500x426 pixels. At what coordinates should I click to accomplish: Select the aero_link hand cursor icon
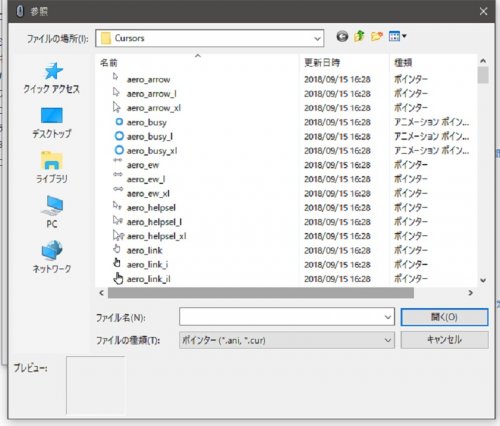[117, 249]
